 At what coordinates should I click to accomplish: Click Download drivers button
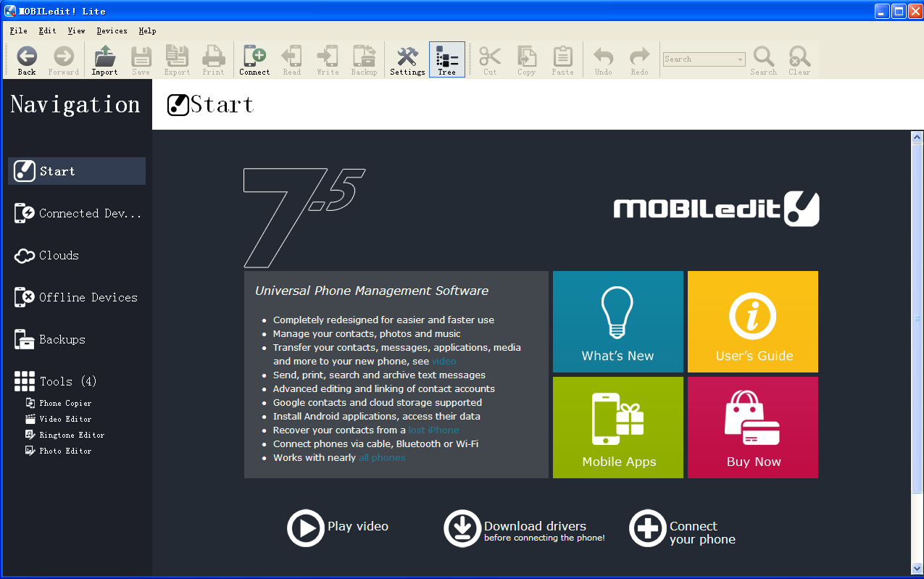525,528
